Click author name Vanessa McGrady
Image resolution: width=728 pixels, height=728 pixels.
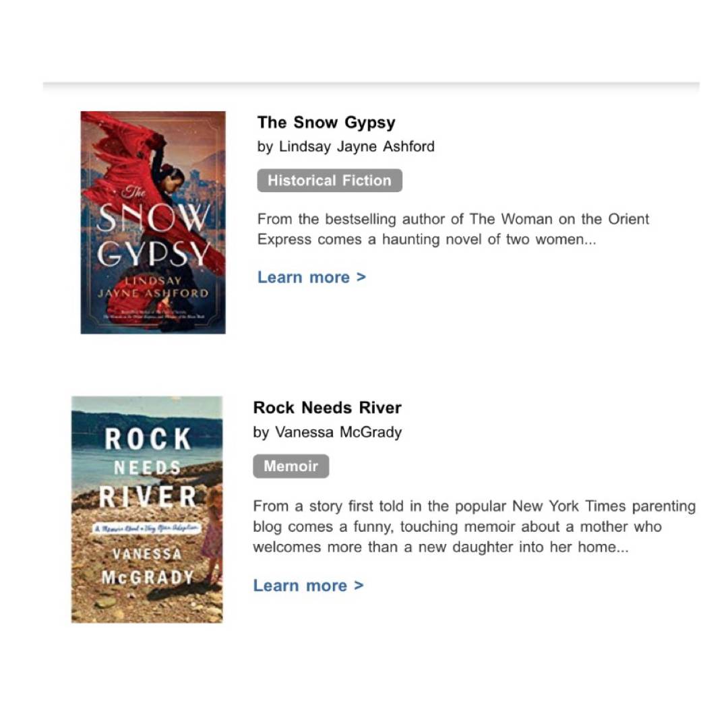338,432
